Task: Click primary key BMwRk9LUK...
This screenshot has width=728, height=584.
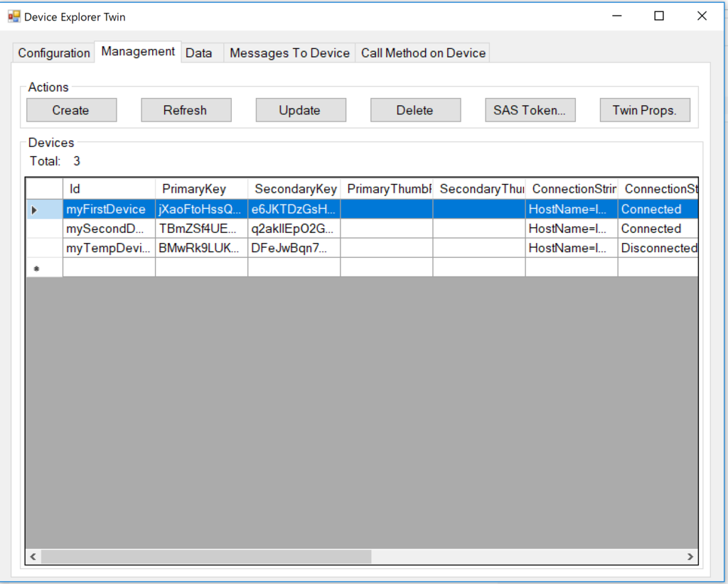Action: click(x=201, y=248)
